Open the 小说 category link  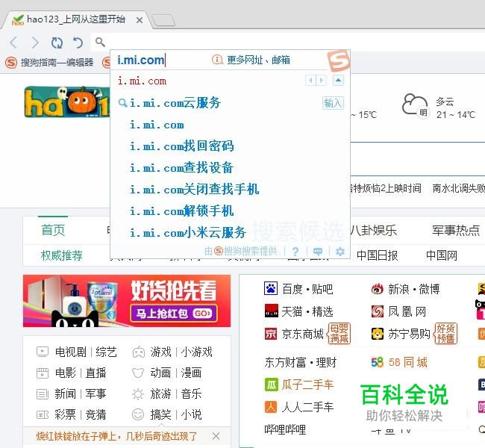(x=192, y=414)
